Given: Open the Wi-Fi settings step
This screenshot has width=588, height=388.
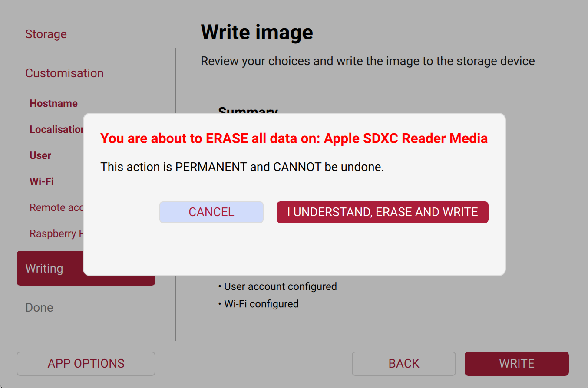Looking at the screenshot, I should [x=42, y=181].
